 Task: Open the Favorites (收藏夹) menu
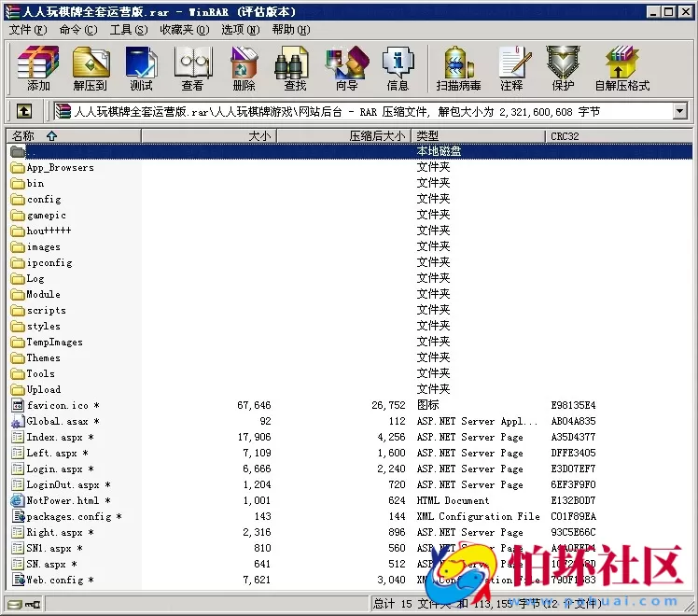click(184, 30)
